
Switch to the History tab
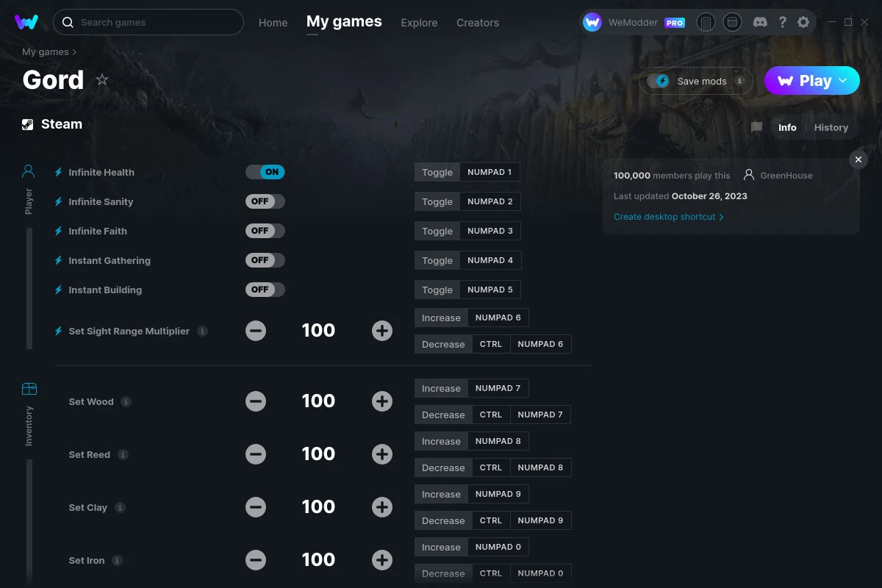pyautogui.click(x=831, y=127)
